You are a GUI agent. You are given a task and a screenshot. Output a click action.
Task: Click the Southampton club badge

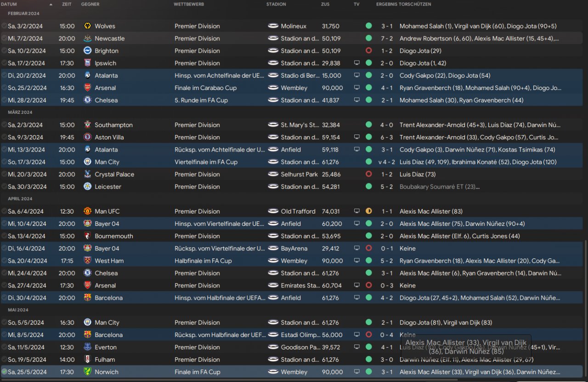point(87,125)
